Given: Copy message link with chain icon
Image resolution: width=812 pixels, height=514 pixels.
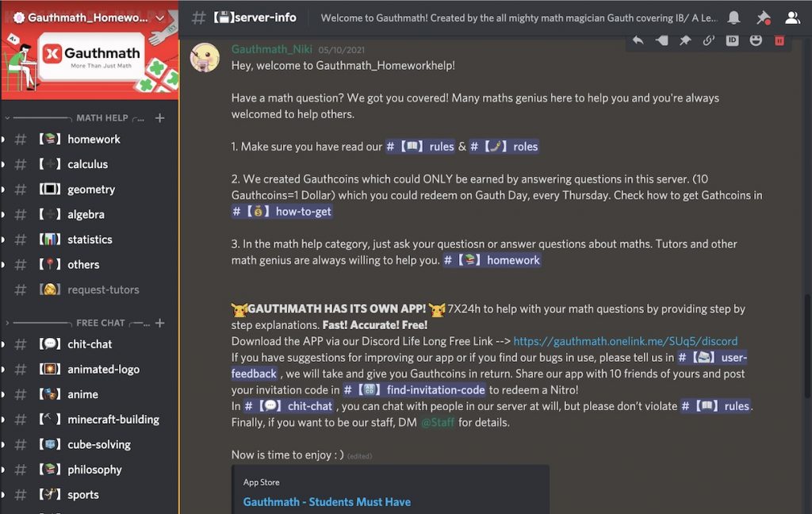Looking at the screenshot, I should tap(708, 40).
